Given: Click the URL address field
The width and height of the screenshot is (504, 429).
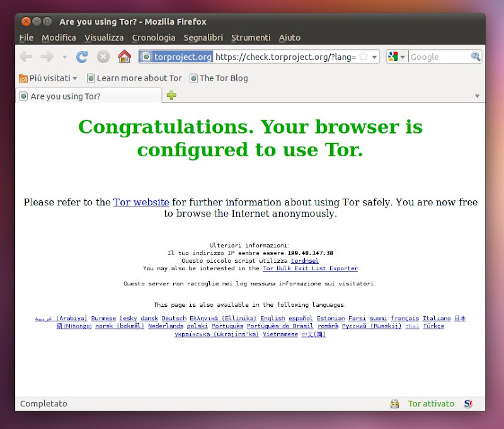Looking at the screenshot, I should 285,57.
